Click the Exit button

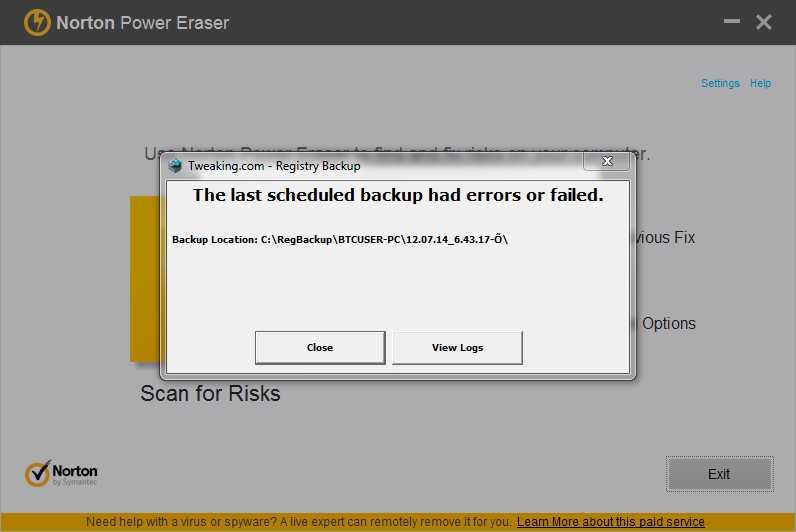[x=719, y=474]
